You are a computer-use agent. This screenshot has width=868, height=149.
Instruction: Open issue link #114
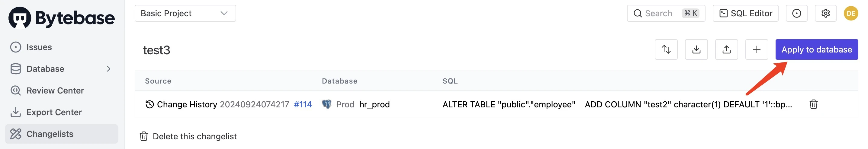click(303, 105)
